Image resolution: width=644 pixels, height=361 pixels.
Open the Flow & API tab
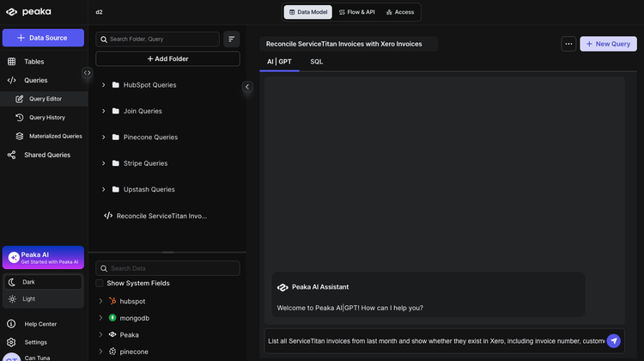(357, 12)
